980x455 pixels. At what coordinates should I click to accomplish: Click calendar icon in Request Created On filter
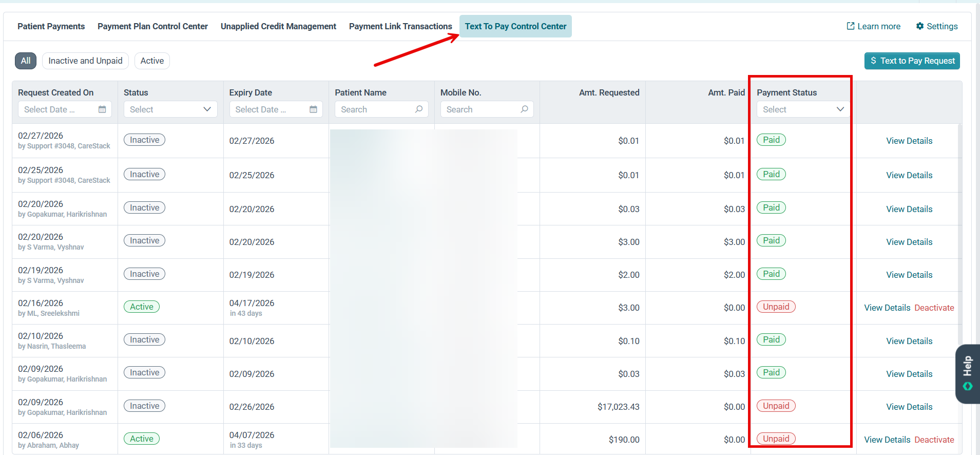102,109
